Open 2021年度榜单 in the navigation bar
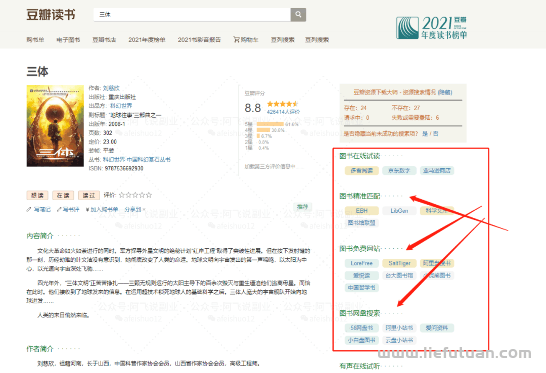Viewport: 546px width, 373px height. [x=147, y=40]
